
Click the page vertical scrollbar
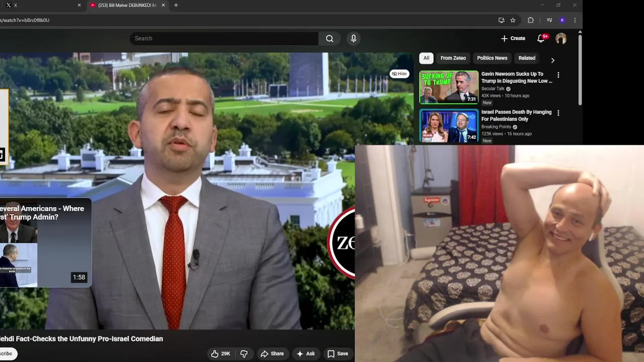(580, 69)
